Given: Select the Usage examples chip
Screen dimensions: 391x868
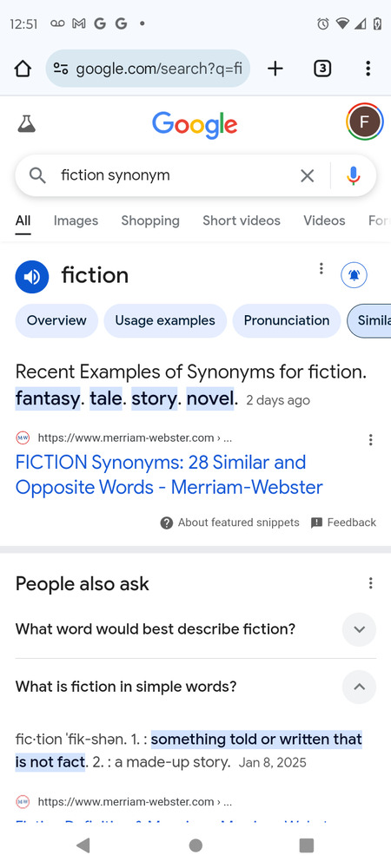Looking at the screenshot, I should click(165, 320).
